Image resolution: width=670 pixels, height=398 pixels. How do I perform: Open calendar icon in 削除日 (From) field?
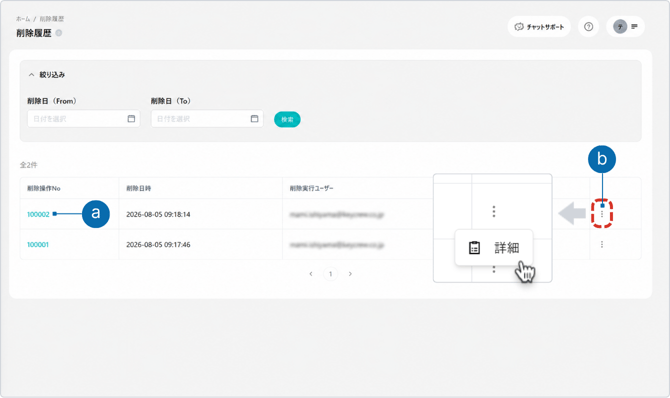[131, 118]
